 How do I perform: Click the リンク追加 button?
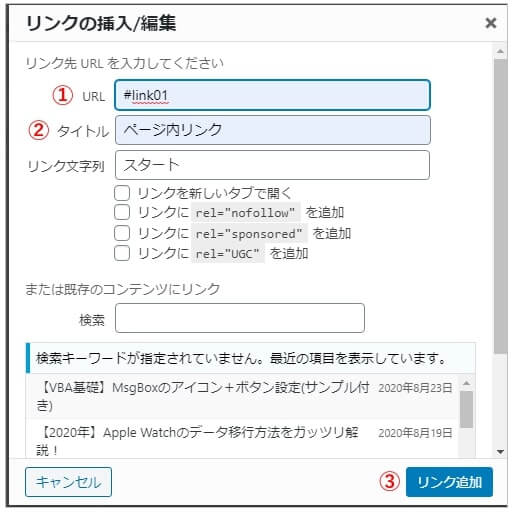coord(449,482)
